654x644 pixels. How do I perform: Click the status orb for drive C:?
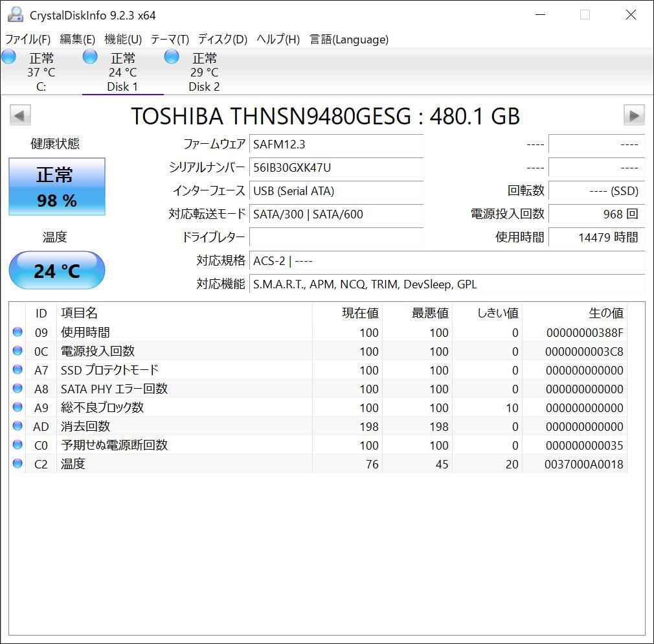pos(8,56)
